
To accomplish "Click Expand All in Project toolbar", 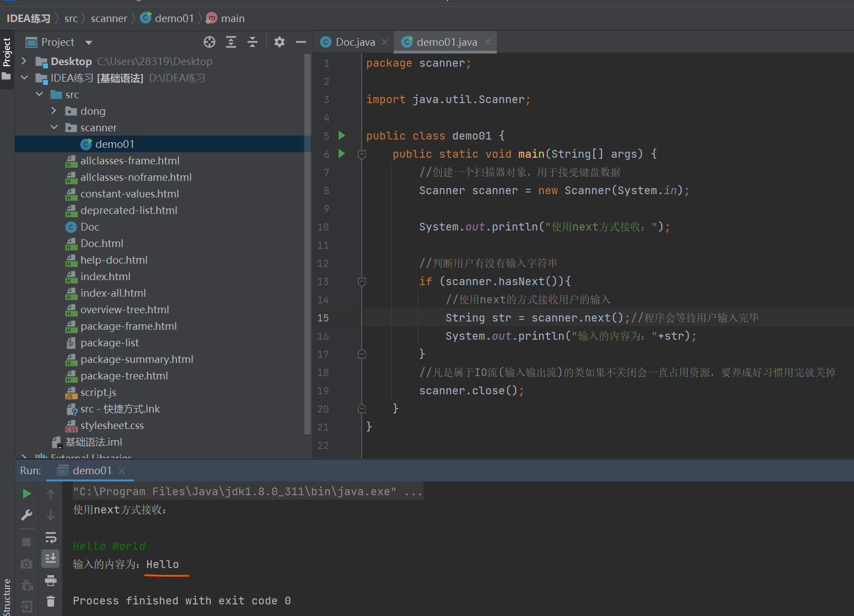I will [x=231, y=42].
